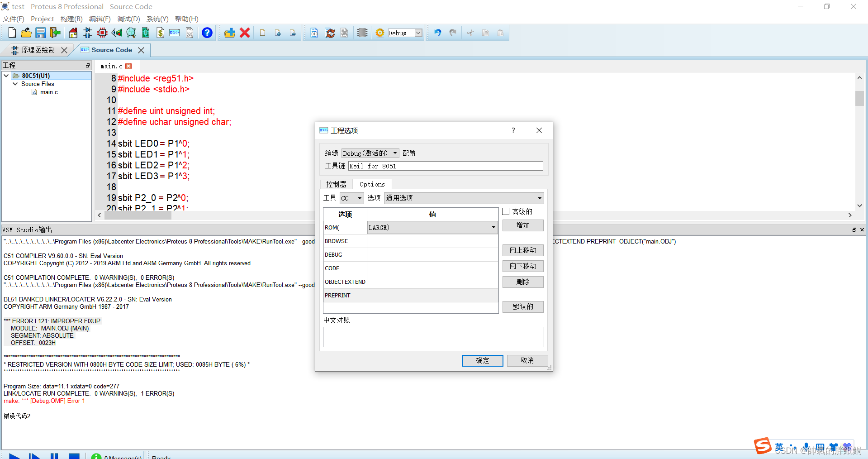Toggle the 高级的 checkbox
The width and height of the screenshot is (868, 459).
[x=506, y=211]
